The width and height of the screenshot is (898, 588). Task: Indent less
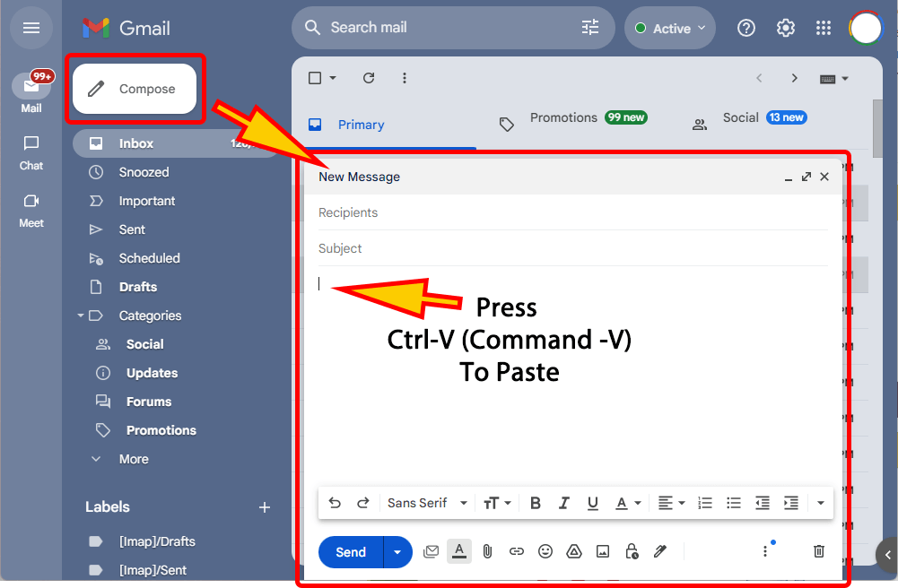click(763, 503)
